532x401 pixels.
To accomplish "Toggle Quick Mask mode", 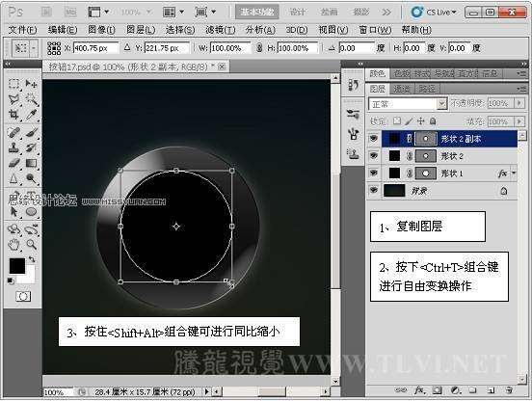I will (x=23, y=297).
